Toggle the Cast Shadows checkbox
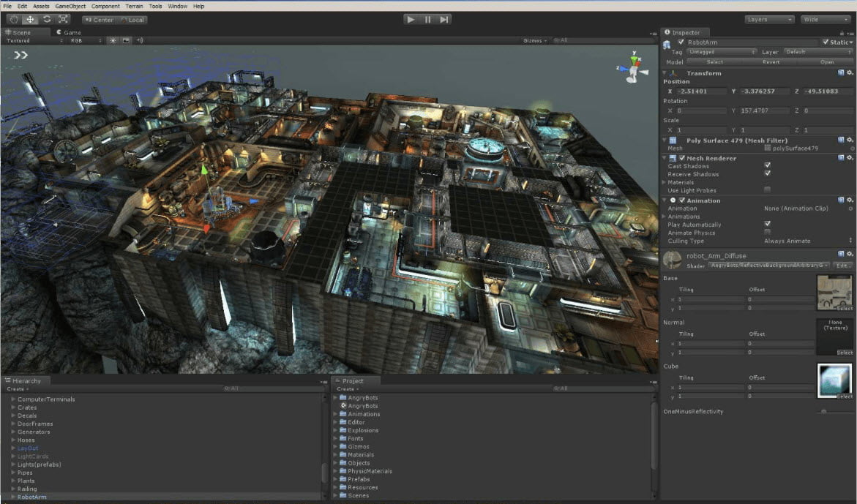The height and width of the screenshot is (504, 857). point(768,165)
